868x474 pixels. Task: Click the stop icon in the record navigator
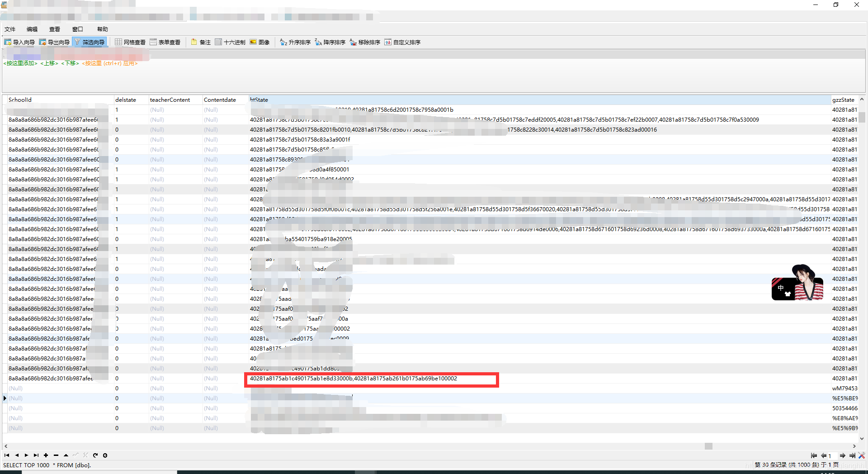coord(105,455)
